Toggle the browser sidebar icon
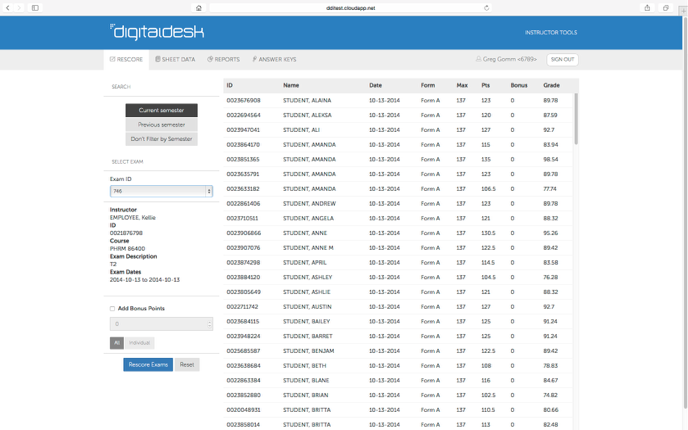Image resolution: width=688 pixels, height=430 pixels. tap(35, 7)
